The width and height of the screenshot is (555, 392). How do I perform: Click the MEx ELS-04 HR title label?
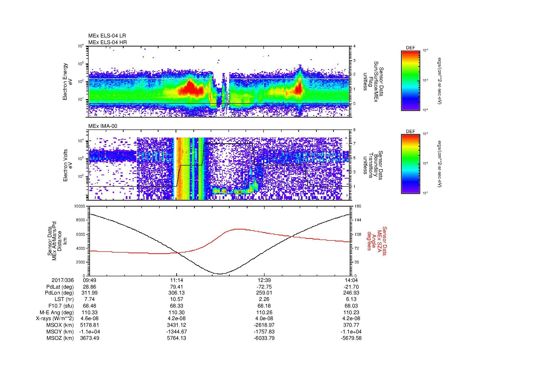point(107,42)
